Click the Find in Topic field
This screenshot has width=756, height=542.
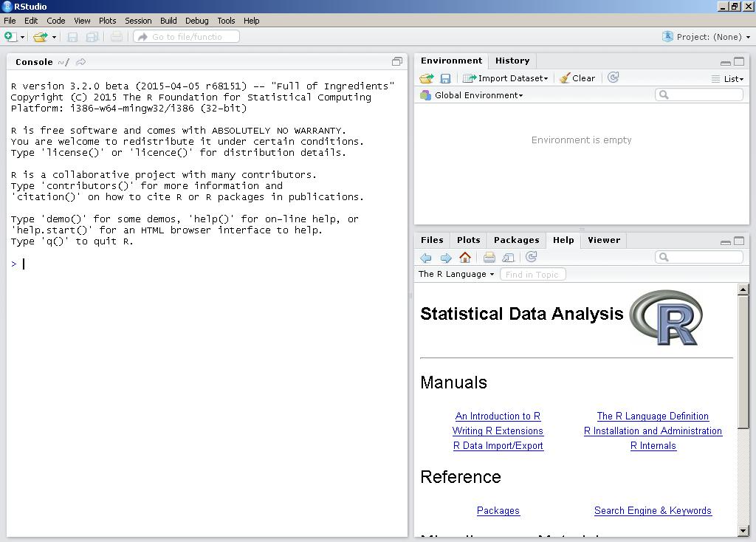[x=533, y=275]
